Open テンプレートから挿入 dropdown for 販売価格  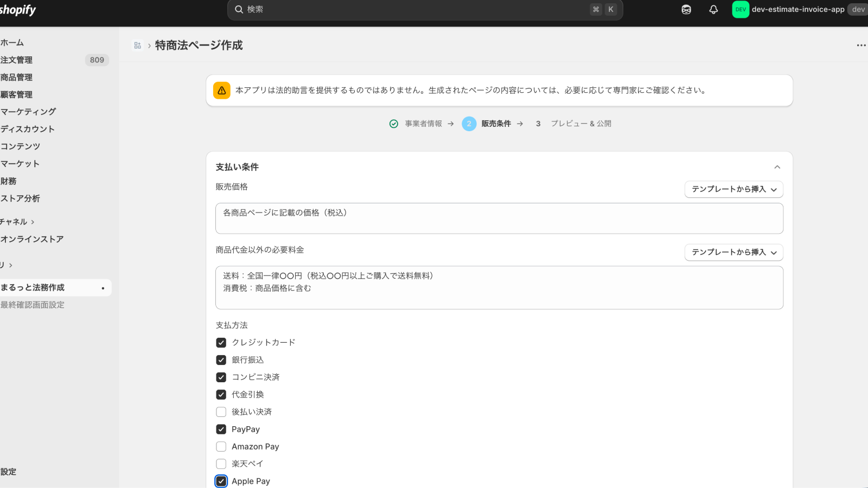coord(733,189)
